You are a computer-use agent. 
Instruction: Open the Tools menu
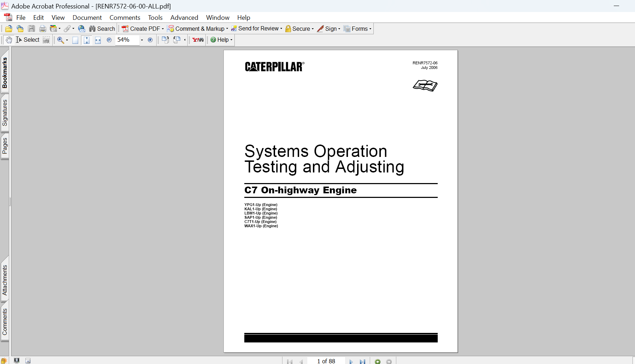point(155,18)
